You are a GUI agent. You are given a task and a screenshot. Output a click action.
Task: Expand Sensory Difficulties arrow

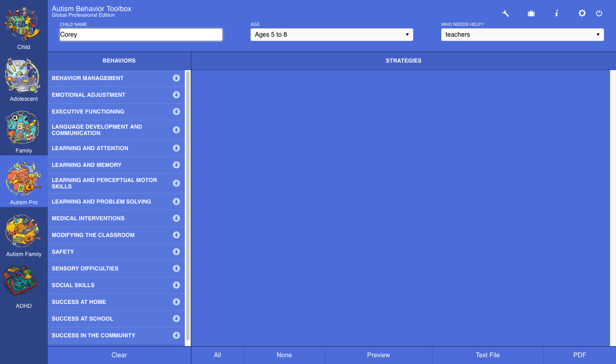coord(176,268)
